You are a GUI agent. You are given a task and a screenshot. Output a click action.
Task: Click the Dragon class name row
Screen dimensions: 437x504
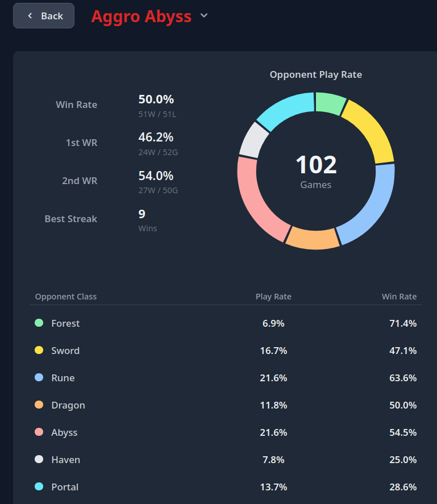coord(68,405)
